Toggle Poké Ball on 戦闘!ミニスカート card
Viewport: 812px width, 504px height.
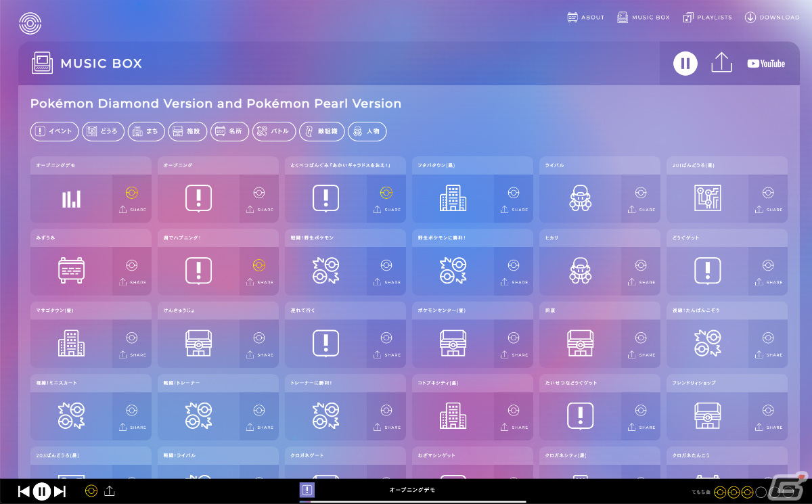(132, 410)
